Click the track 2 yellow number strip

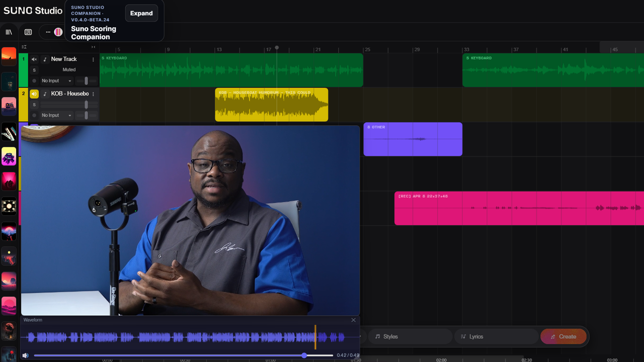(x=23, y=105)
